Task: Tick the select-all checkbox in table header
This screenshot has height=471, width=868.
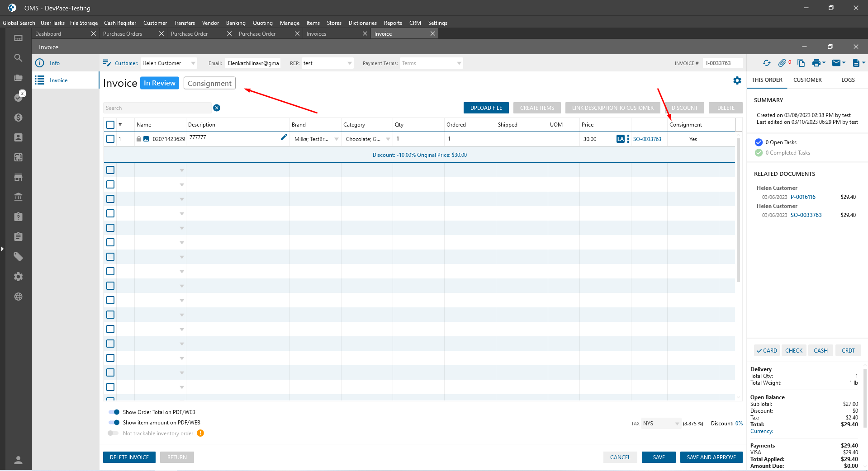Action: (x=110, y=125)
